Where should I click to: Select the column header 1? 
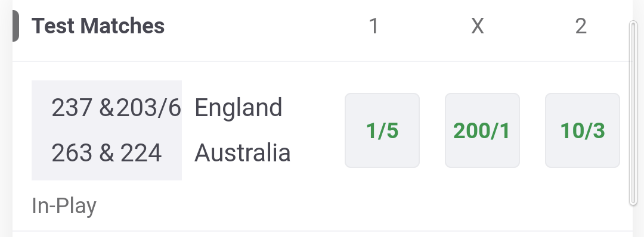click(373, 26)
